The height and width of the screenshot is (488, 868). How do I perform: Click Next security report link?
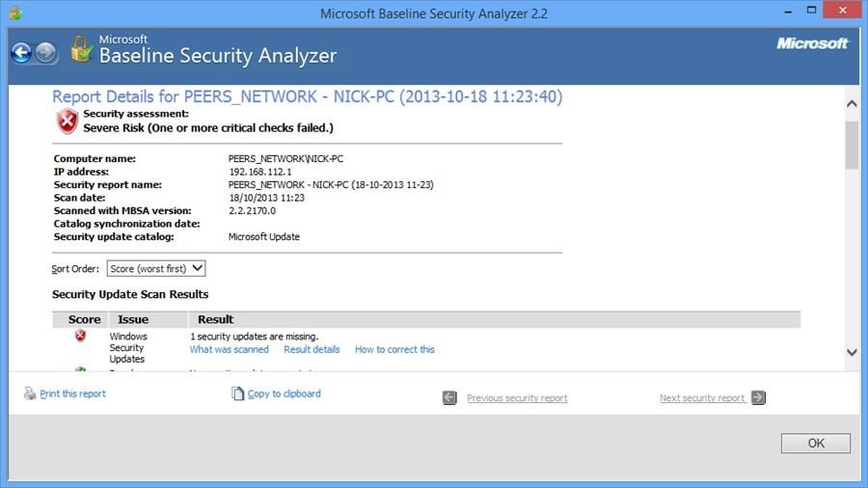coord(702,398)
